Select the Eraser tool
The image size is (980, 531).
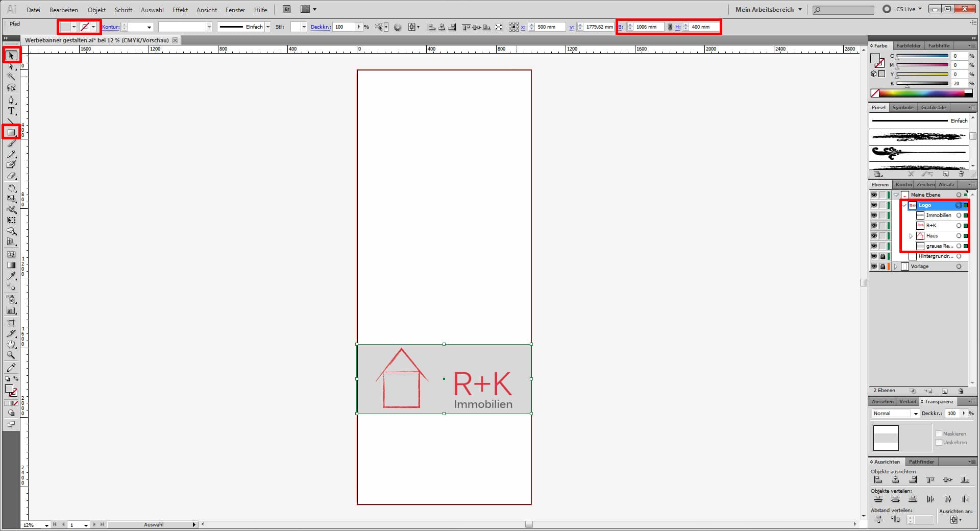click(11, 176)
